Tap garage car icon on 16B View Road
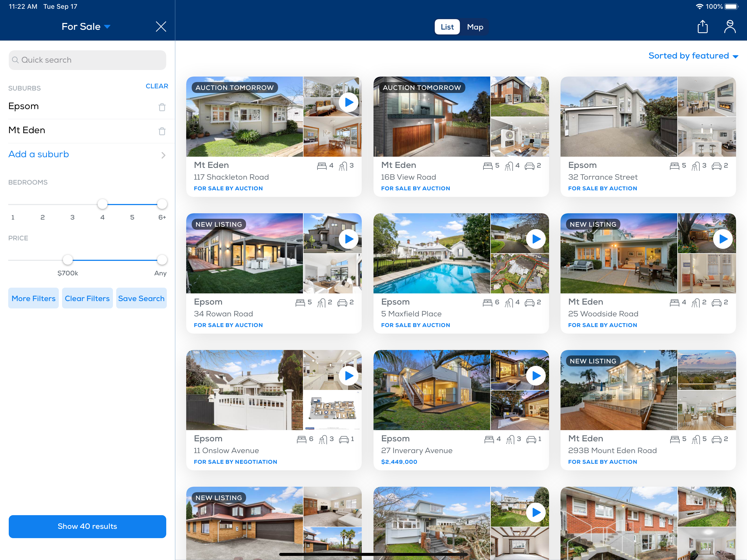Screen dimensions: 747x560 pyautogui.click(x=530, y=166)
